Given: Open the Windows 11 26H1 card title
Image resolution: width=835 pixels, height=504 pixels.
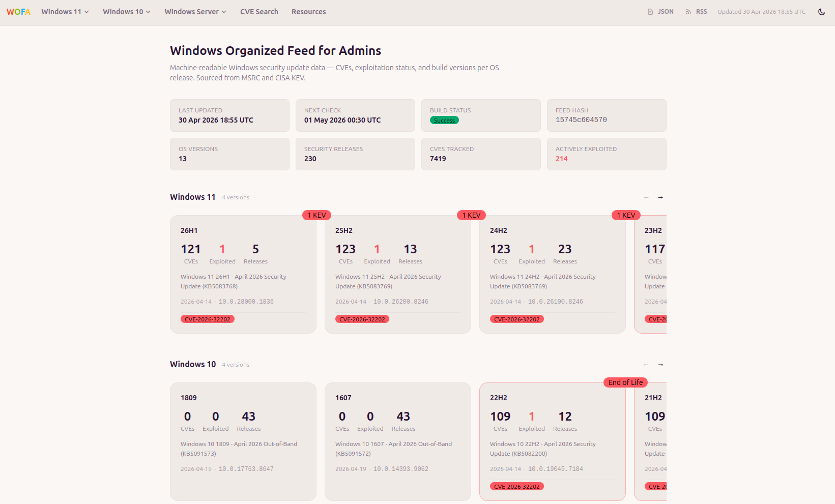Looking at the screenshot, I should [189, 230].
